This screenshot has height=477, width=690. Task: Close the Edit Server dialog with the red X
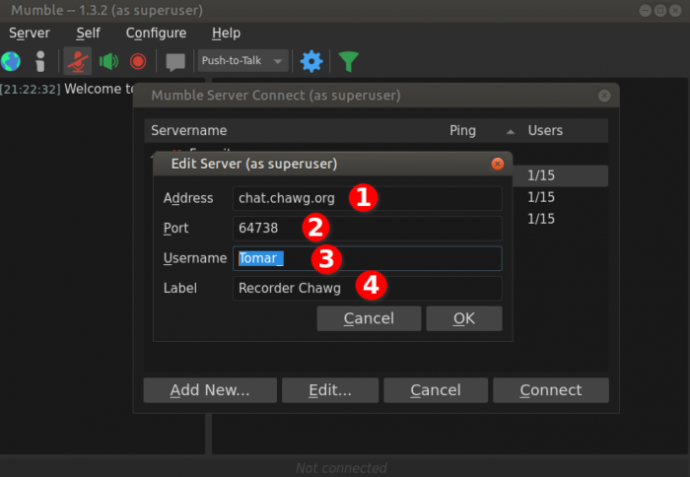pyautogui.click(x=497, y=163)
